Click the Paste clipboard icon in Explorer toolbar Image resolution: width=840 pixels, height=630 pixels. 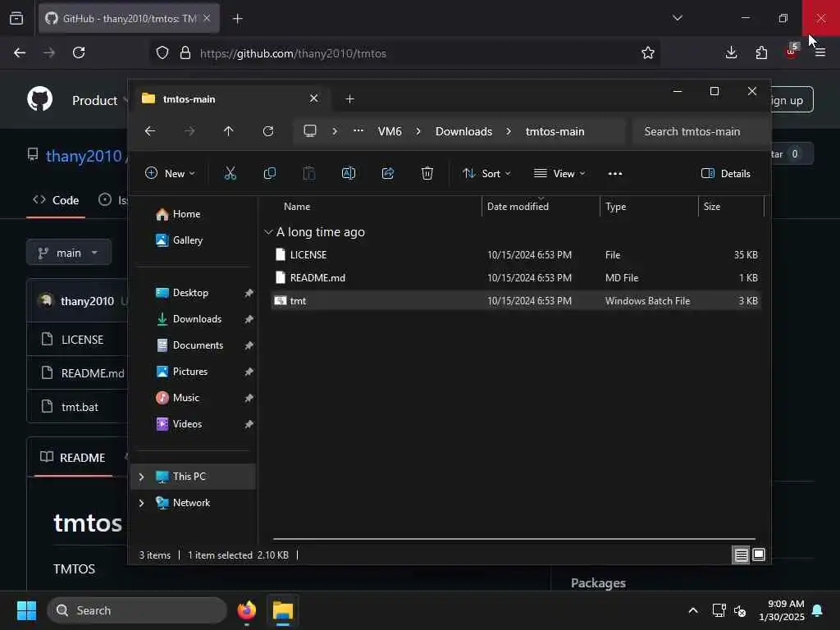coord(309,173)
